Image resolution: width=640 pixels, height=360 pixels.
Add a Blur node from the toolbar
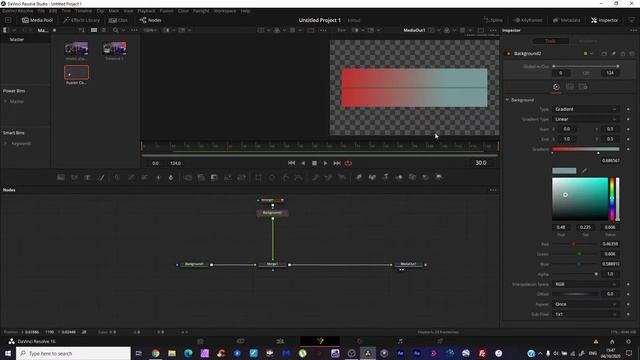[171, 177]
